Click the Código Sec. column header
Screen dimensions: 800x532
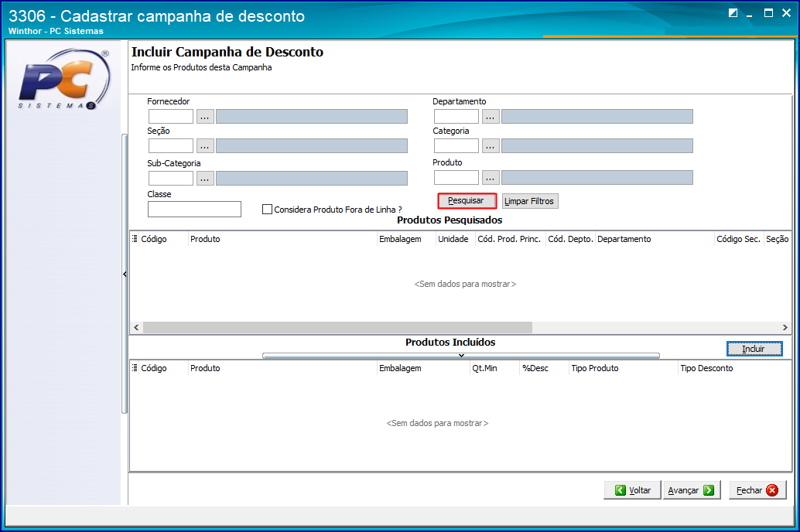pos(738,239)
